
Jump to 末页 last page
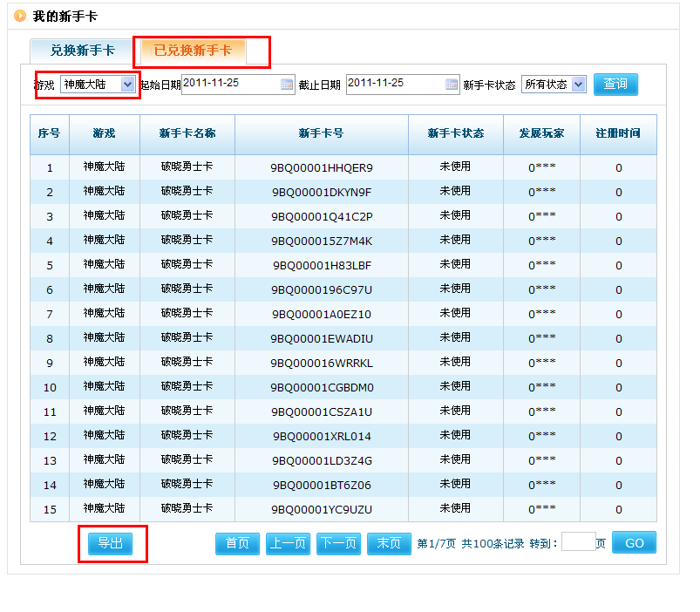(x=389, y=543)
